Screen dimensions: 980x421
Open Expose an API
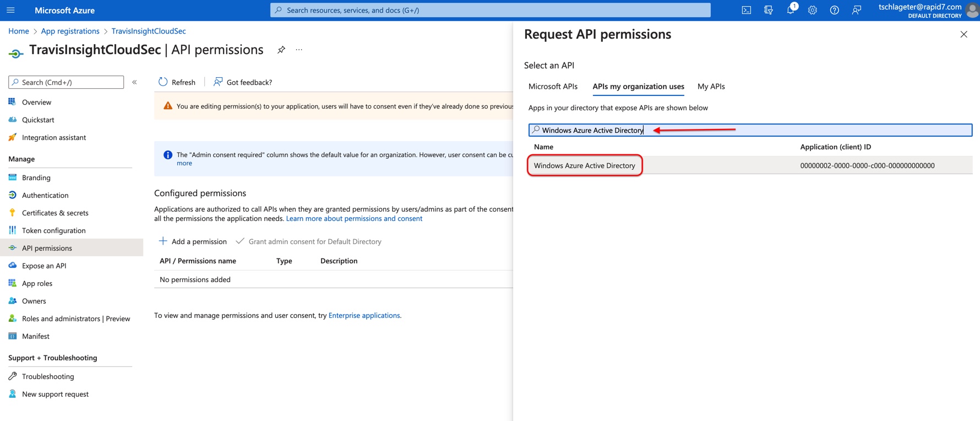click(44, 266)
